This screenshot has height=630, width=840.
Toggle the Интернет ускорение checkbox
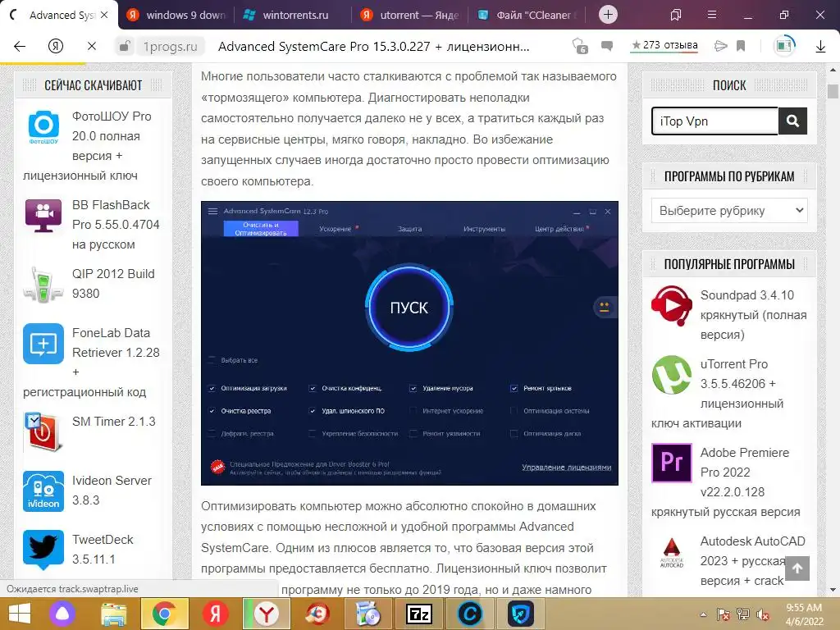[413, 411]
